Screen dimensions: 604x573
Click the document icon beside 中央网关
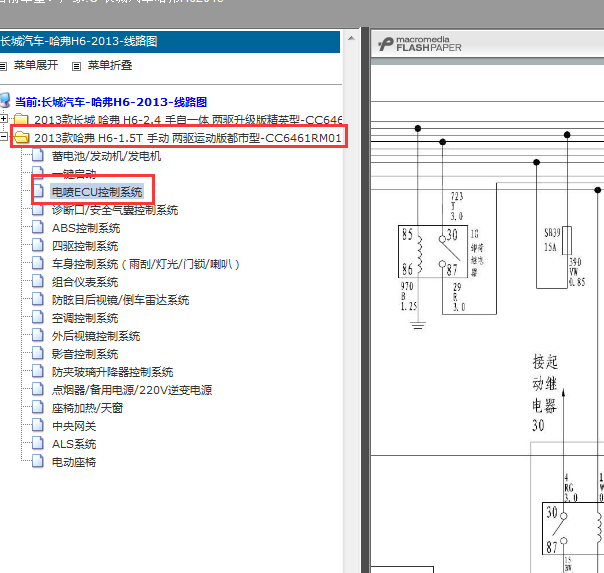click(x=38, y=425)
